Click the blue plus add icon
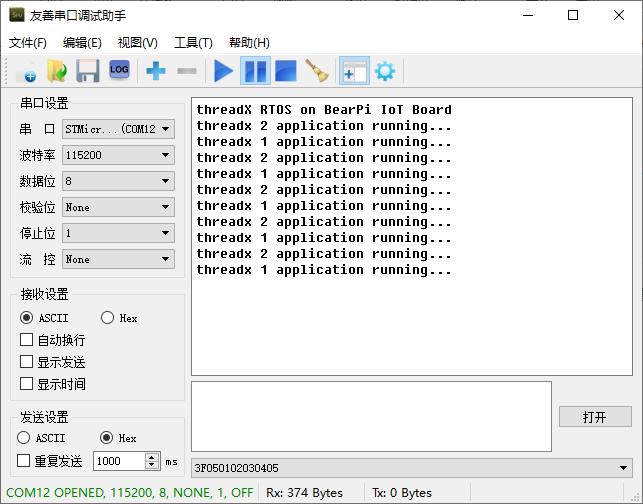Viewport: 643px width, 504px height. pos(156,71)
